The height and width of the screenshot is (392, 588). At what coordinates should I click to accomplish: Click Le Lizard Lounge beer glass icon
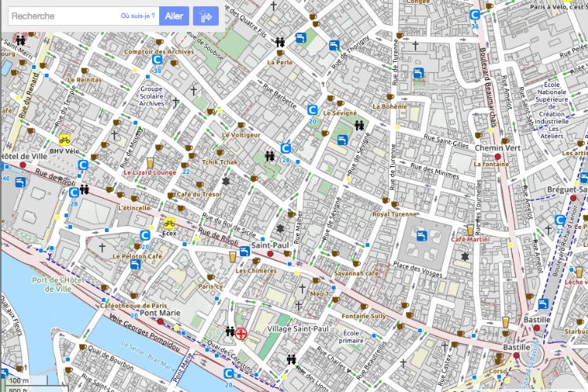[x=150, y=163]
